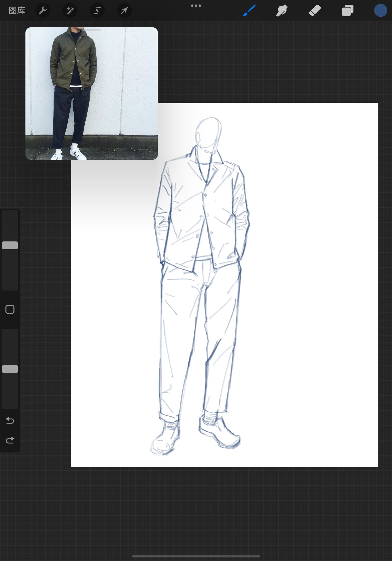Image resolution: width=392 pixels, height=561 pixels.
Task: Tap the redo arrow in the sidebar
Action: click(10, 440)
